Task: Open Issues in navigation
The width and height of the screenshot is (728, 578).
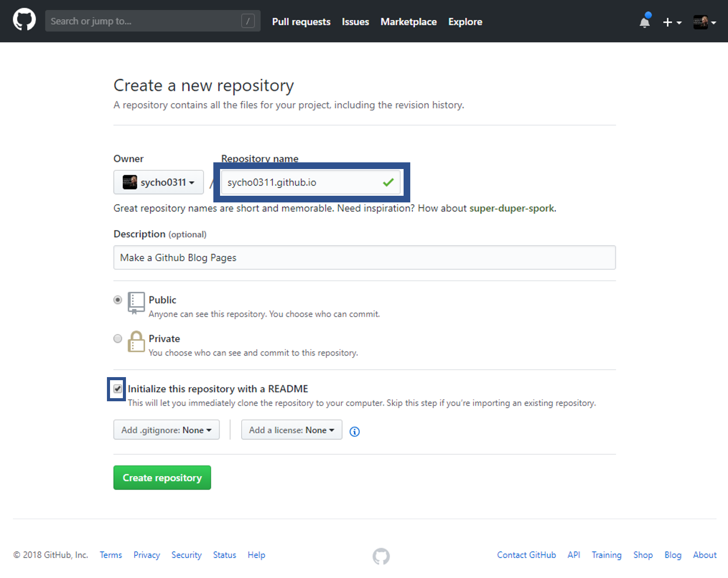Action: pyautogui.click(x=355, y=22)
